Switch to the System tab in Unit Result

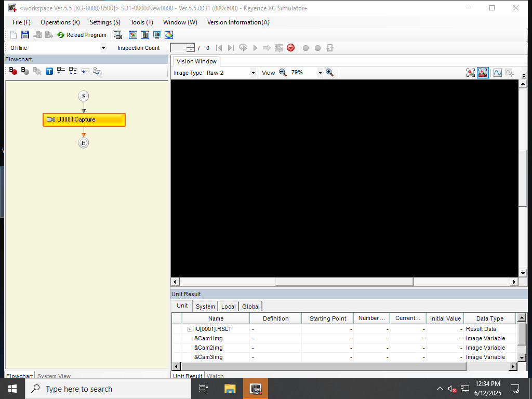[205, 307]
